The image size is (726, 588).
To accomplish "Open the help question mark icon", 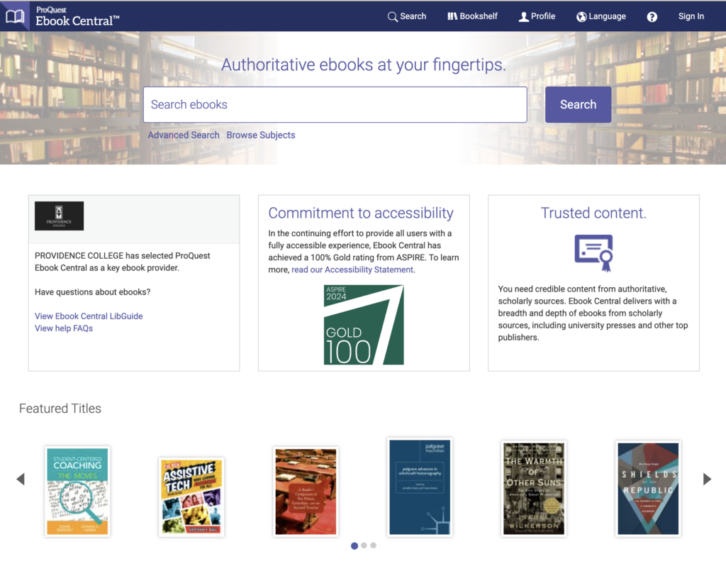I will coord(652,17).
